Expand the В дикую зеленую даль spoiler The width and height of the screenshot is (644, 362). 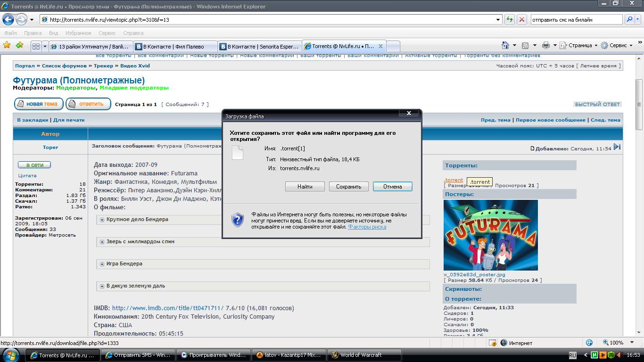(102, 286)
